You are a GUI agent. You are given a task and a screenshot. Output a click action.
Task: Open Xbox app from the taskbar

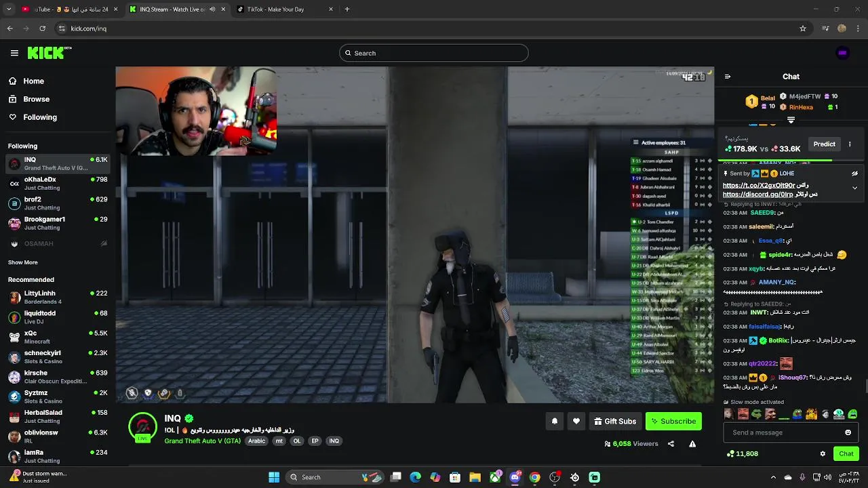[496, 477]
